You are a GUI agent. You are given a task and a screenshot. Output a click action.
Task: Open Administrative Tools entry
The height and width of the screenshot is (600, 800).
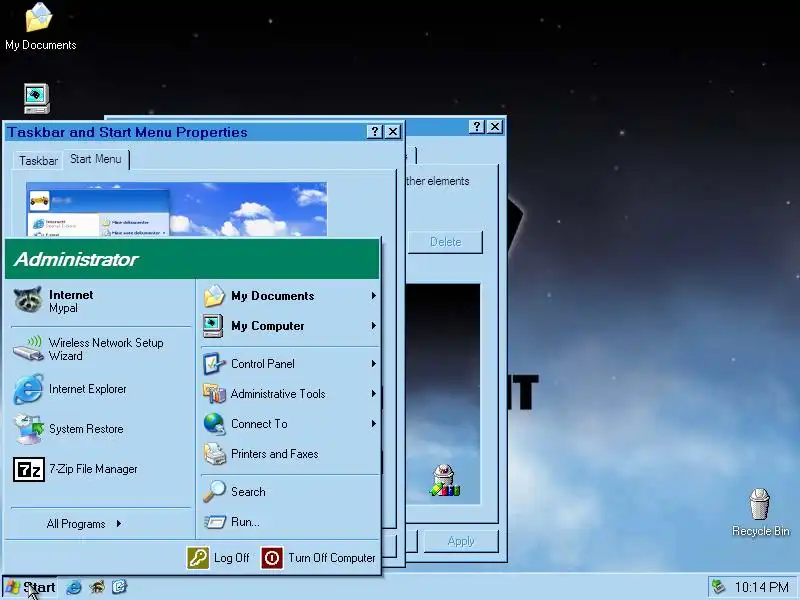[290, 394]
